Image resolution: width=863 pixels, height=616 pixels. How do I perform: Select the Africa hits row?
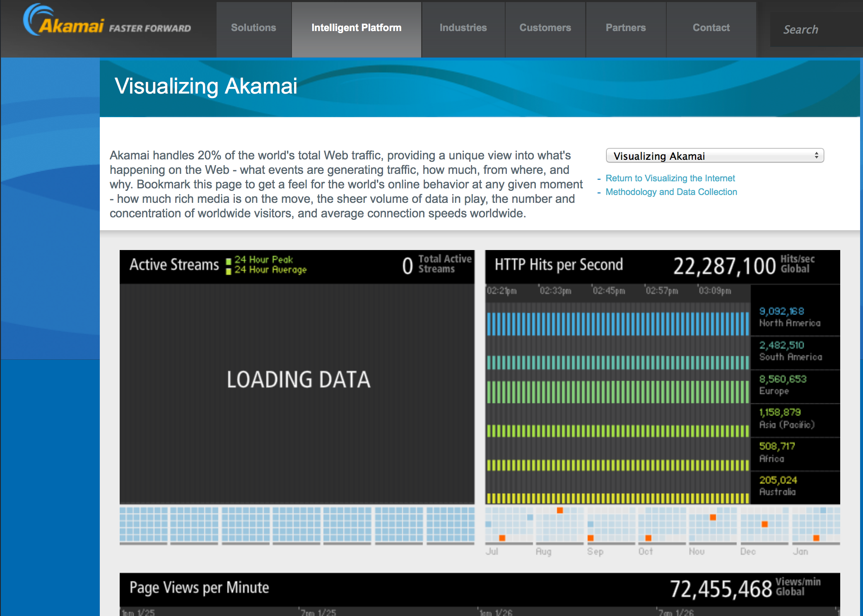[x=663, y=455]
